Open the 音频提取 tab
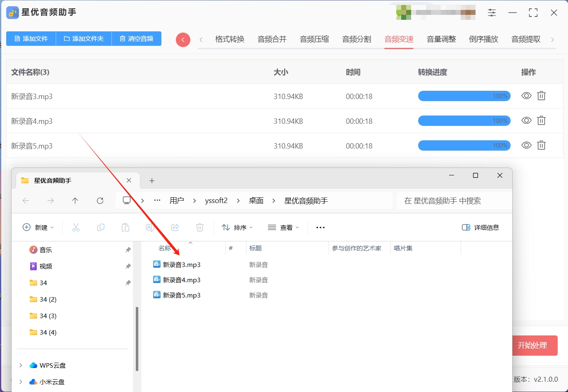568x392 pixels. 526,39
